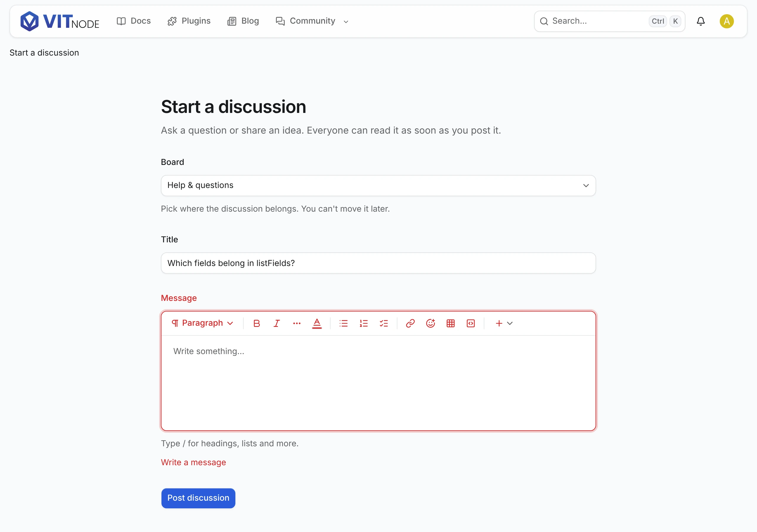Click the Ctrl K shortcut badge
The image size is (757, 532).
[x=665, y=21]
